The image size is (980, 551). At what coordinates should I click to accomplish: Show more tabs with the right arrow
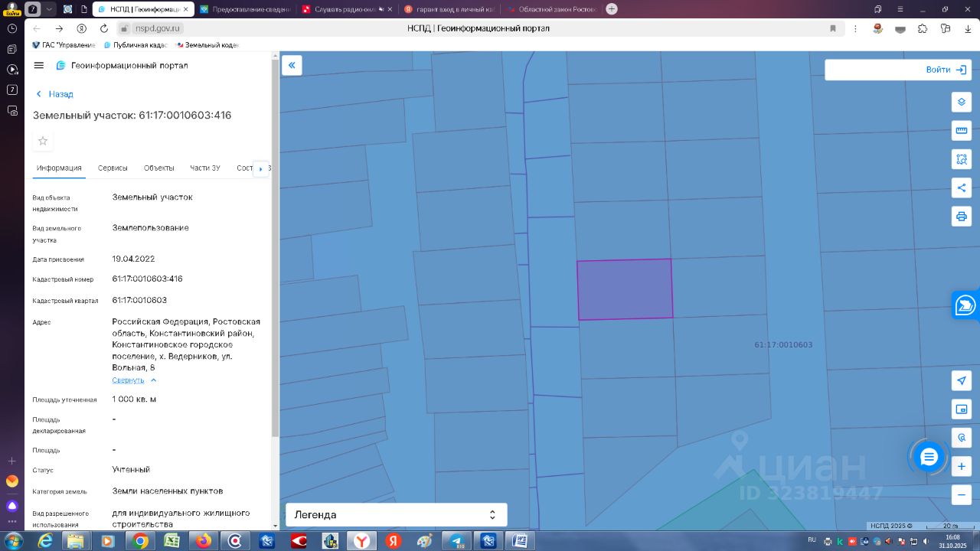click(260, 168)
